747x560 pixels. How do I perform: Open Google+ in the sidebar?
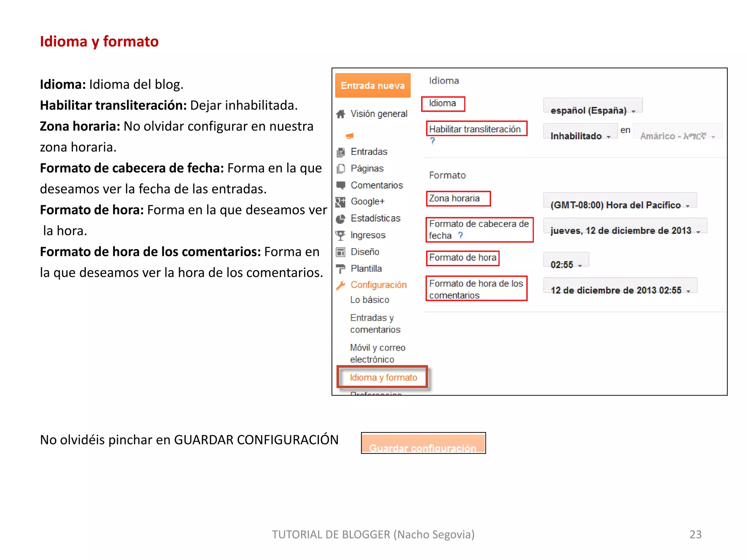(x=368, y=202)
